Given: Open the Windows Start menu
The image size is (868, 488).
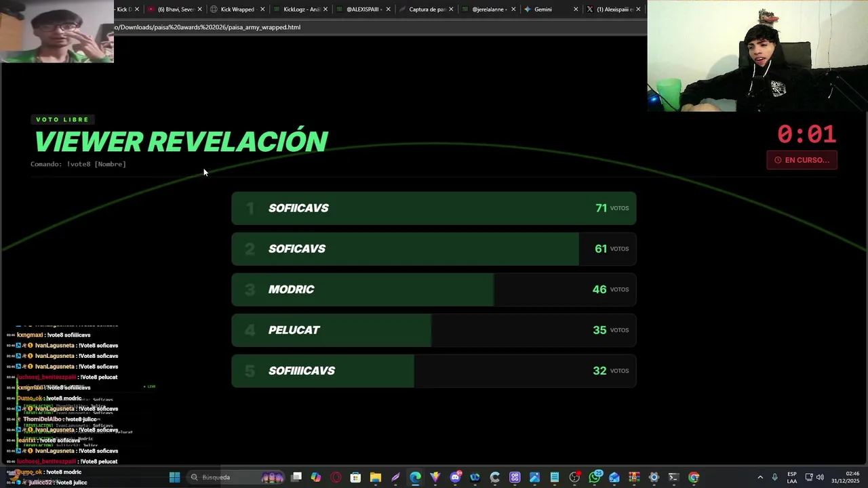Looking at the screenshot, I should (174, 477).
